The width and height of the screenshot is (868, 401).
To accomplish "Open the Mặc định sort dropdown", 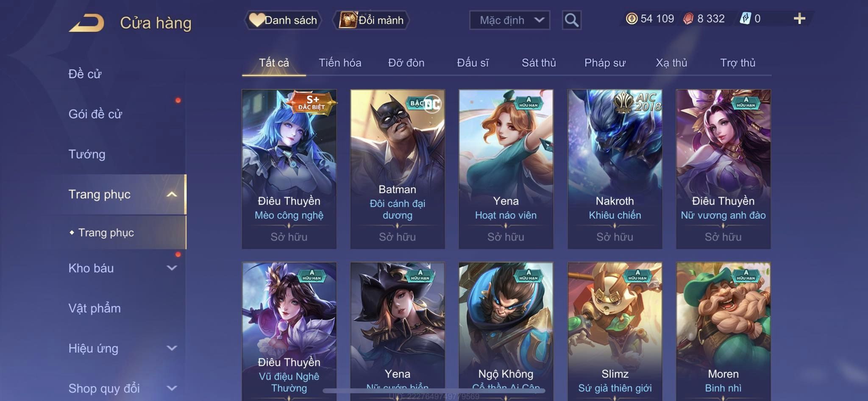I will click(509, 20).
